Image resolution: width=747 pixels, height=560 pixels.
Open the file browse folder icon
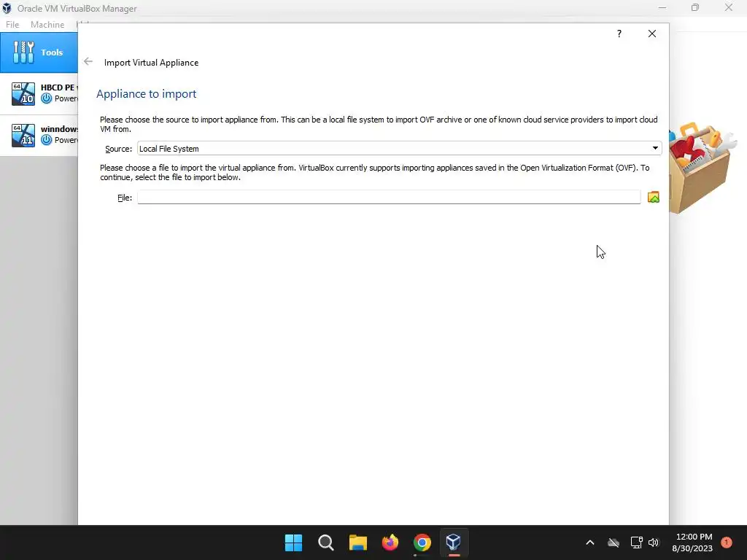(x=653, y=197)
